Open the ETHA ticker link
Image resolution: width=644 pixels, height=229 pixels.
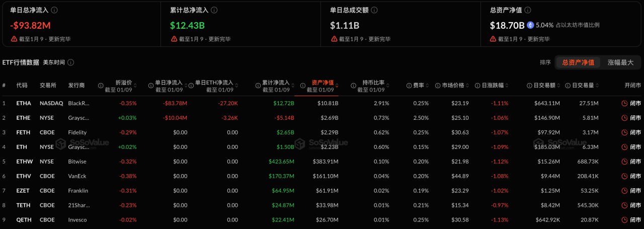point(24,103)
